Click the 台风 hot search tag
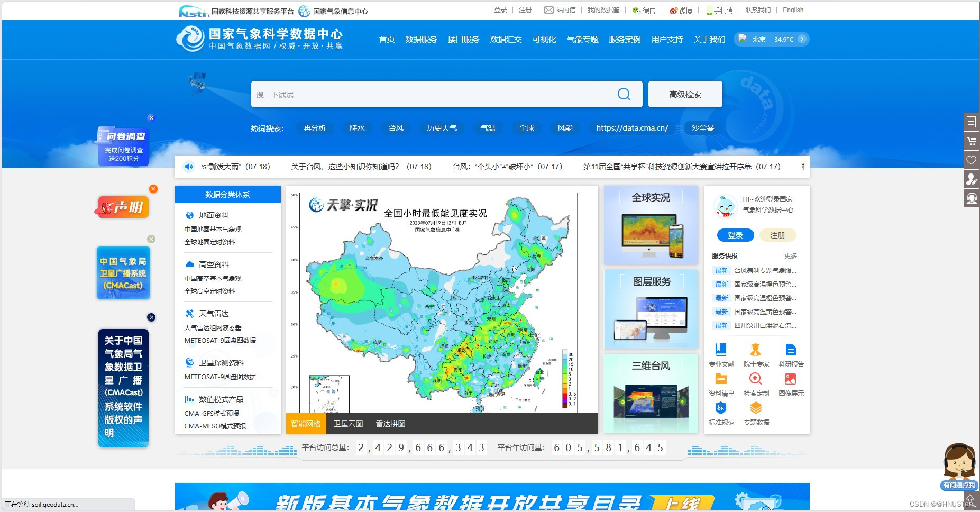 pyautogui.click(x=396, y=128)
